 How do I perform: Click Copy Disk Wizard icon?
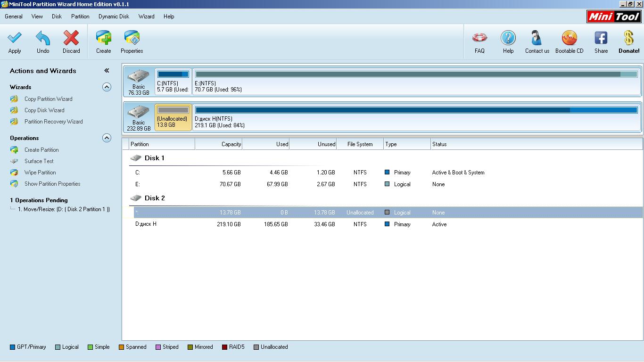[x=15, y=110]
